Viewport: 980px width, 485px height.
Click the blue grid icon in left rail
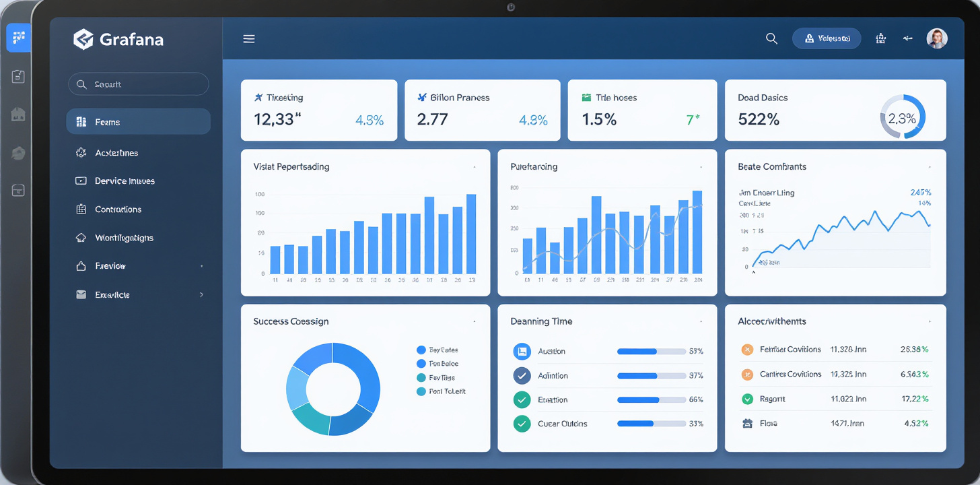click(18, 38)
